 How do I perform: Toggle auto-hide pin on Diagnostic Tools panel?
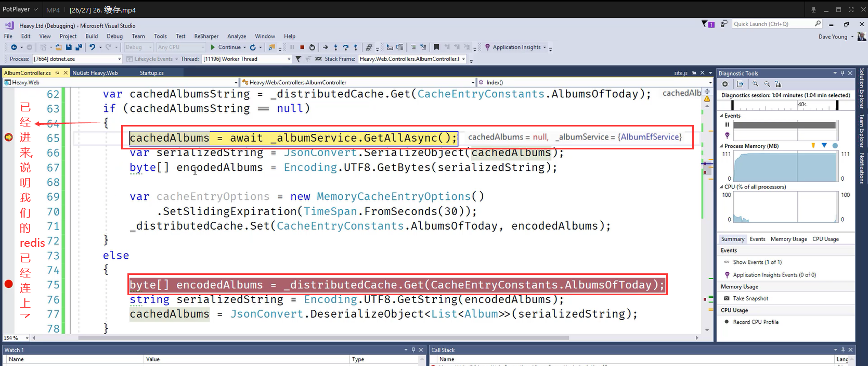pos(843,73)
